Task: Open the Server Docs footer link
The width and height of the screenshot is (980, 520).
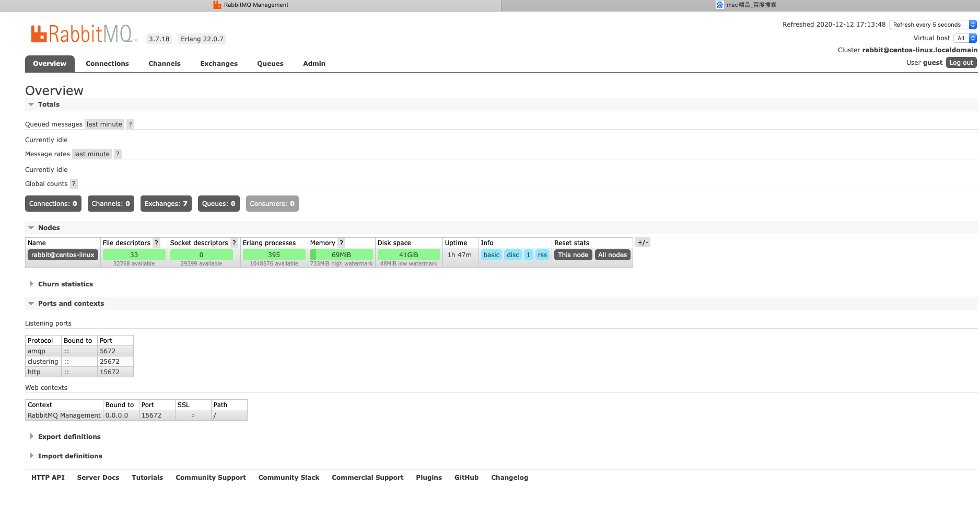Action: pyautogui.click(x=98, y=478)
